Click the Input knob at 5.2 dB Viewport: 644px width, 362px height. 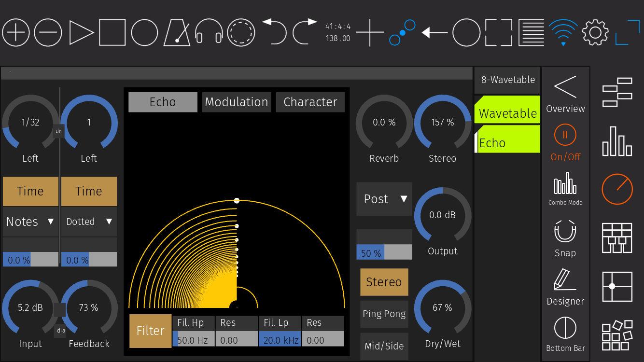point(30,308)
